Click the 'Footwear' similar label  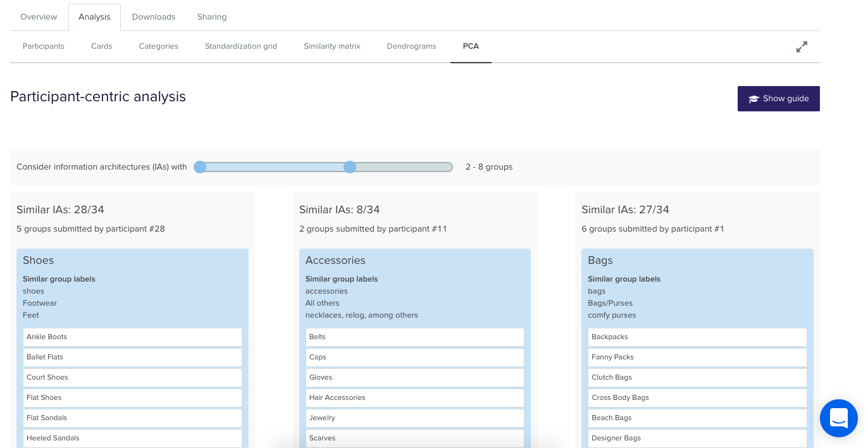(x=40, y=303)
